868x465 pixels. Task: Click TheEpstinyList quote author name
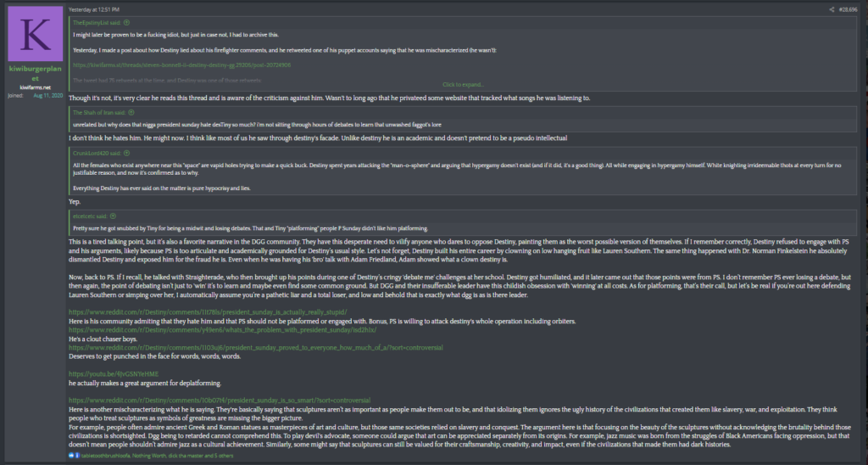97,23
